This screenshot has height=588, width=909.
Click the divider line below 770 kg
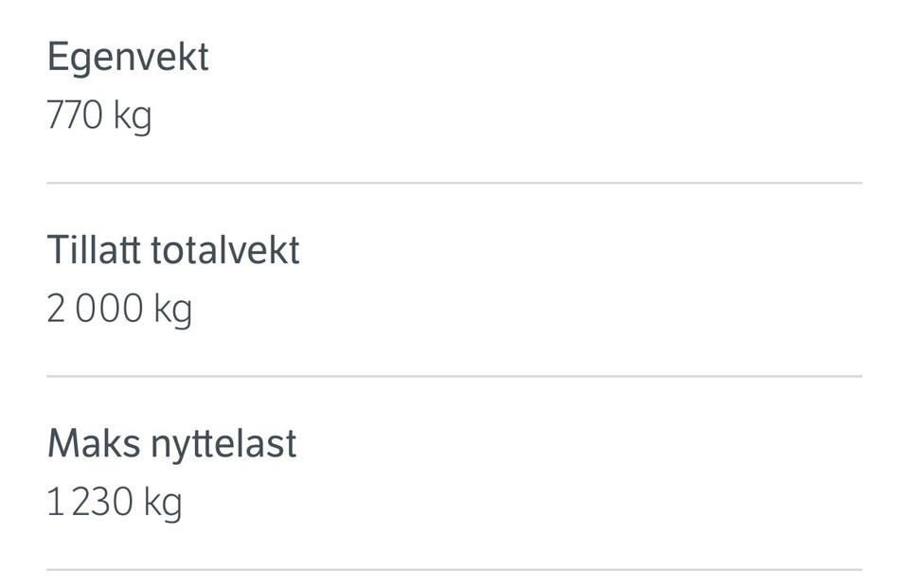(454, 183)
